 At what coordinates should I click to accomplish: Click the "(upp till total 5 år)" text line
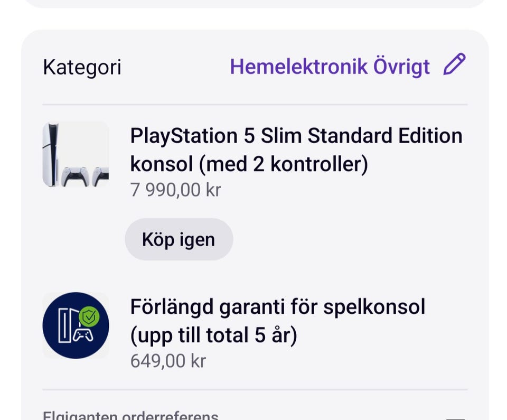(213, 335)
